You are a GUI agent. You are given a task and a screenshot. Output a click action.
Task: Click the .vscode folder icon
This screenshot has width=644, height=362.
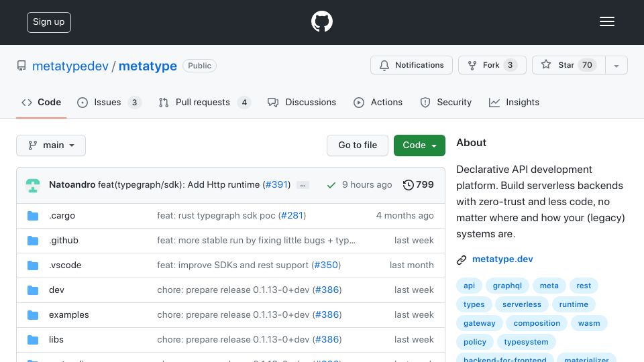click(33, 265)
